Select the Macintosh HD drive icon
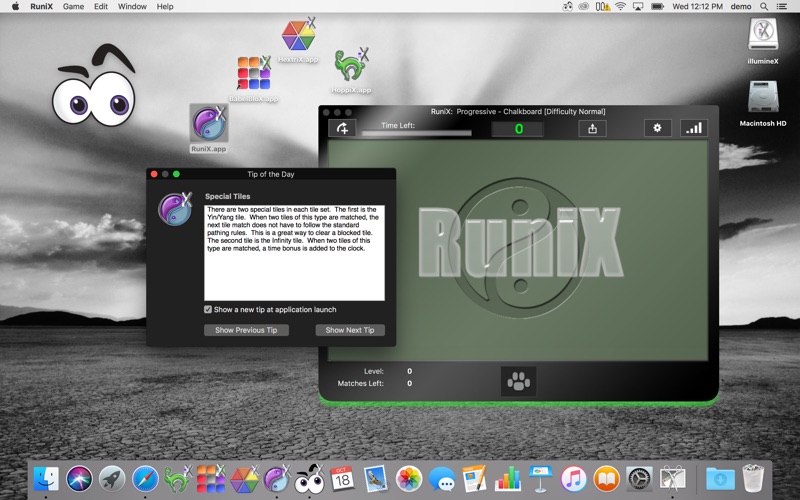Screen dimensions: 800x500 (763, 97)
